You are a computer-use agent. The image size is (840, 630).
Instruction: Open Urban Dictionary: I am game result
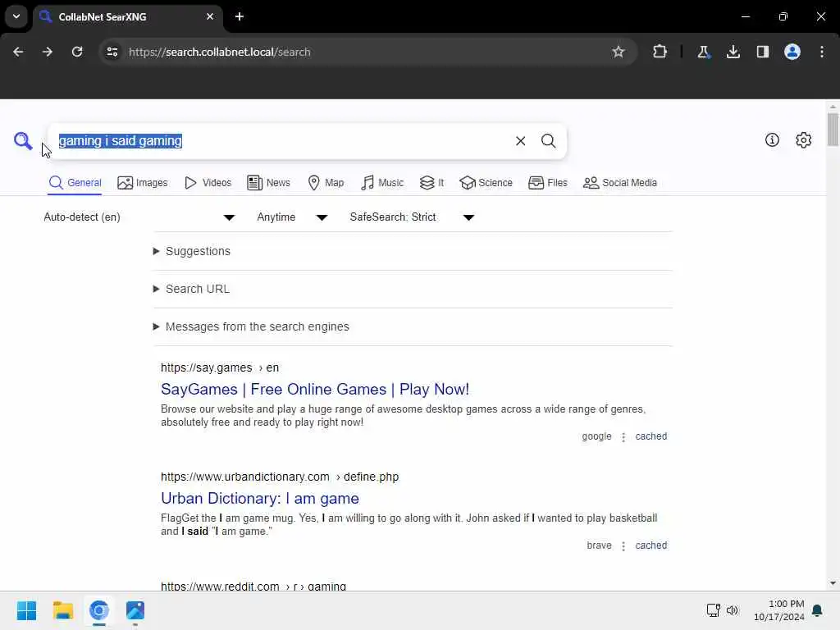pyautogui.click(x=260, y=498)
